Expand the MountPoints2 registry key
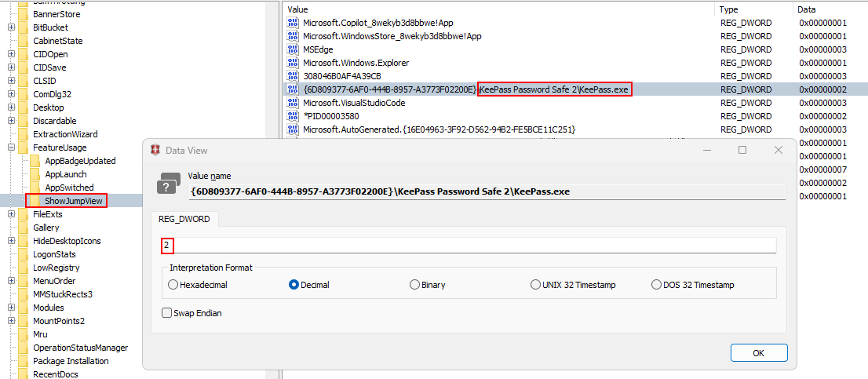Image resolution: width=868 pixels, height=379 pixels. pyautogui.click(x=11, y=321)
